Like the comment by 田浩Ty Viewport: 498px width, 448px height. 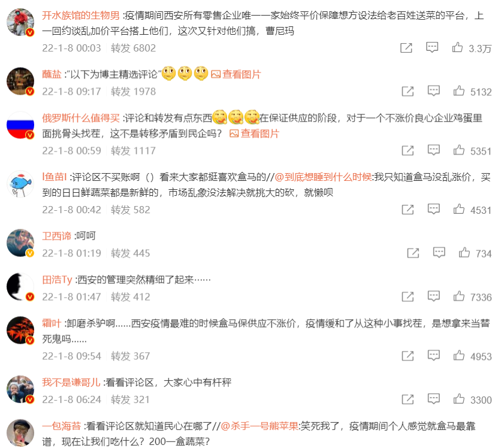click(459, 296)
